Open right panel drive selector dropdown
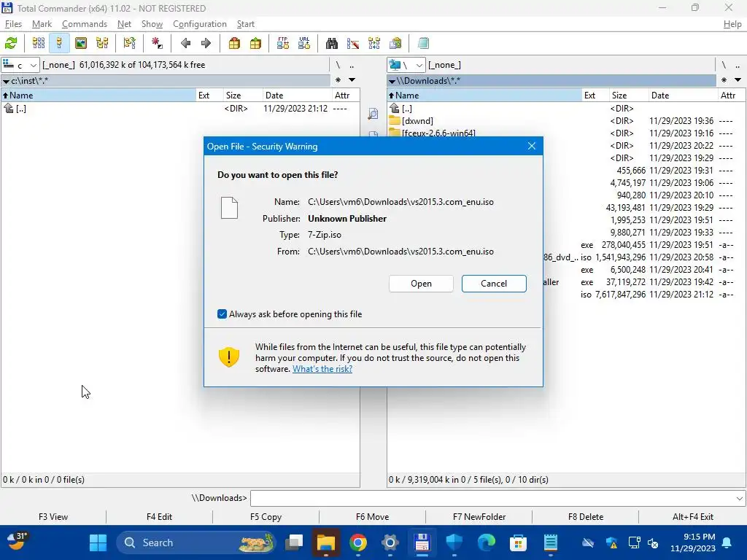This screenshot has width=747, height=560. click(406, 65)
